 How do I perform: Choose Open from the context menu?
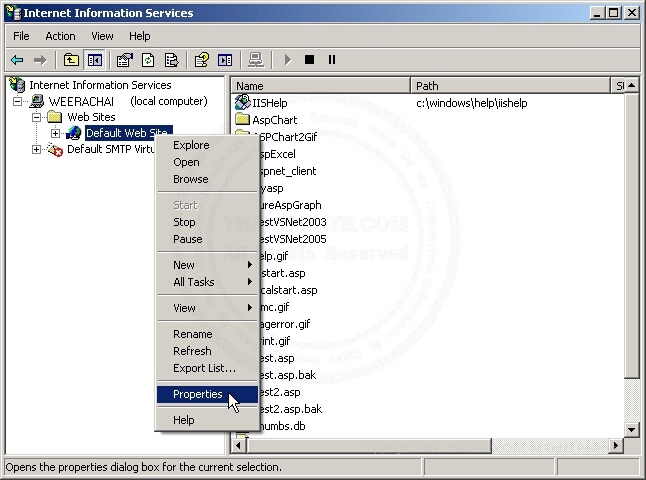[x=207, y=162]
